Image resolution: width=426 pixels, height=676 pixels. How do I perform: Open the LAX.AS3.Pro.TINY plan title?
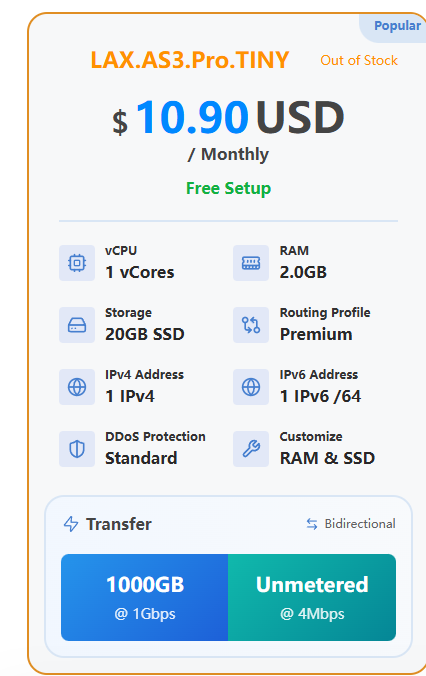[x=190, y=60]
